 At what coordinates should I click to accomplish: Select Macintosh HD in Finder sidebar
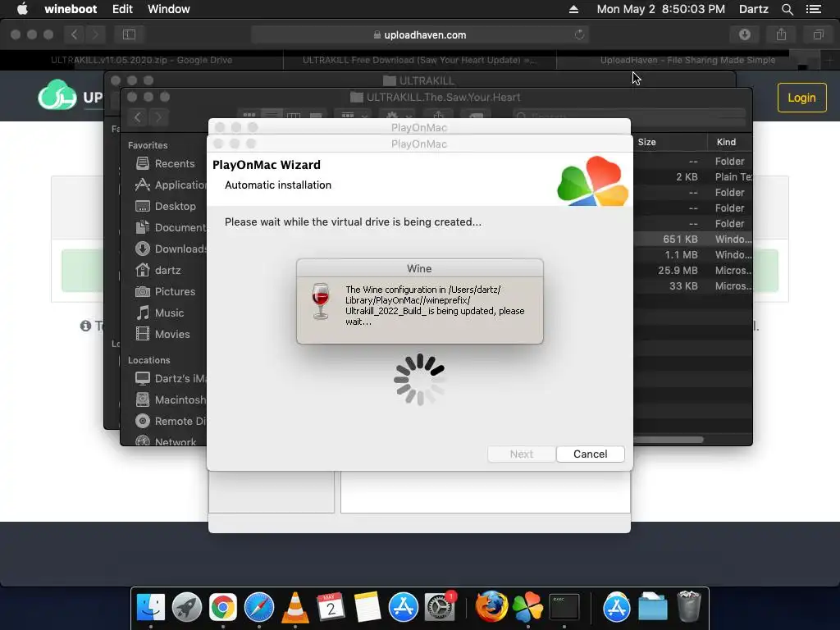click(171, 399)
